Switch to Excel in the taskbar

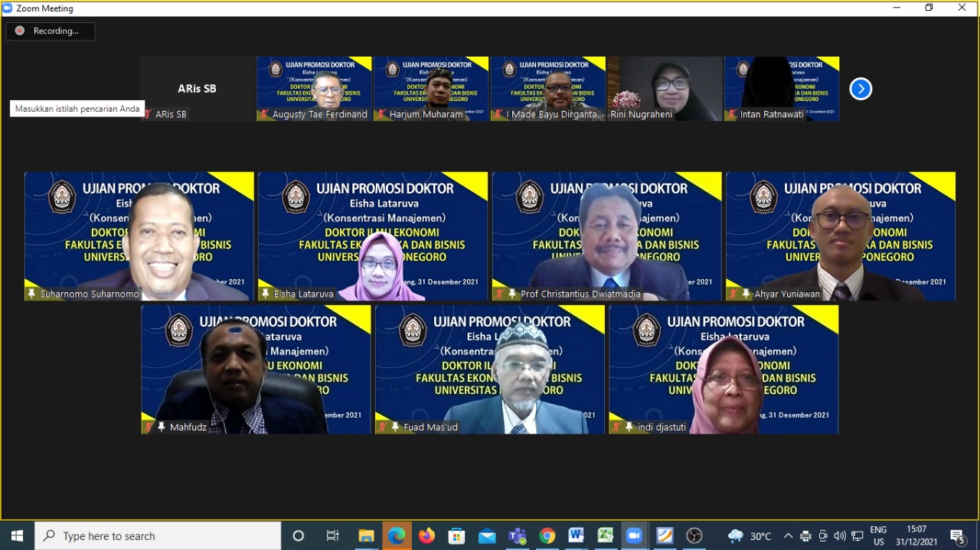tap(606, 535)
